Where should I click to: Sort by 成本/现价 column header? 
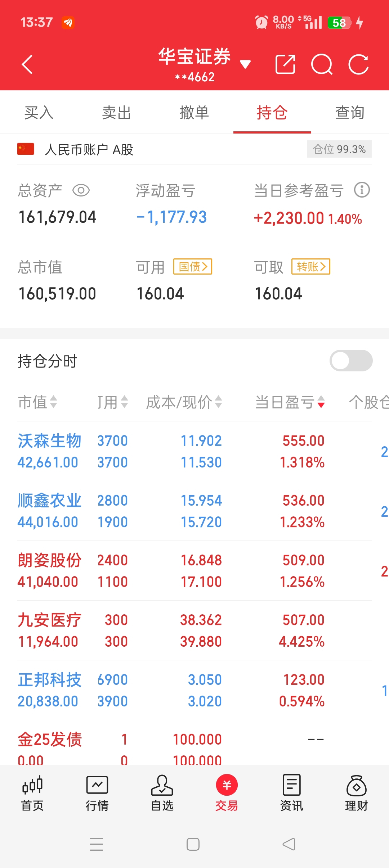tap(184, 402)
